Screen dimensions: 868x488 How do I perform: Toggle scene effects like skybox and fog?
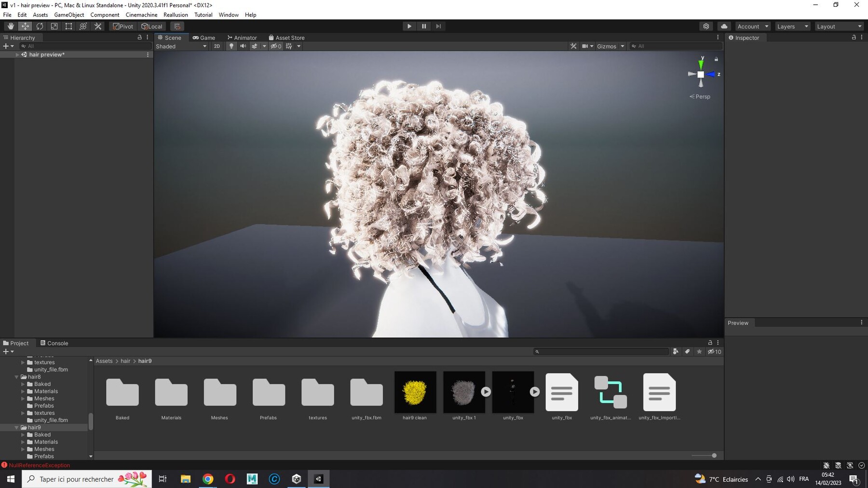tap(255, 46)
